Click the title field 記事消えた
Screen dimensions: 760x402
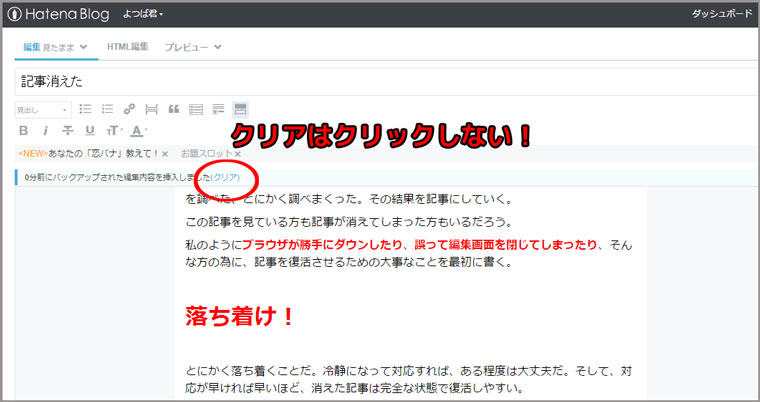[x=387, y=81]
